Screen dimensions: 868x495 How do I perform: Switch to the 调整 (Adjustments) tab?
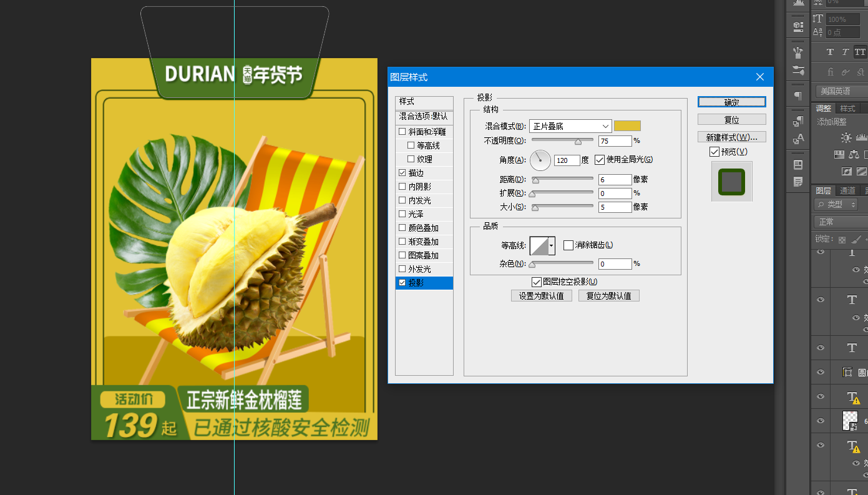pos(824,109)
